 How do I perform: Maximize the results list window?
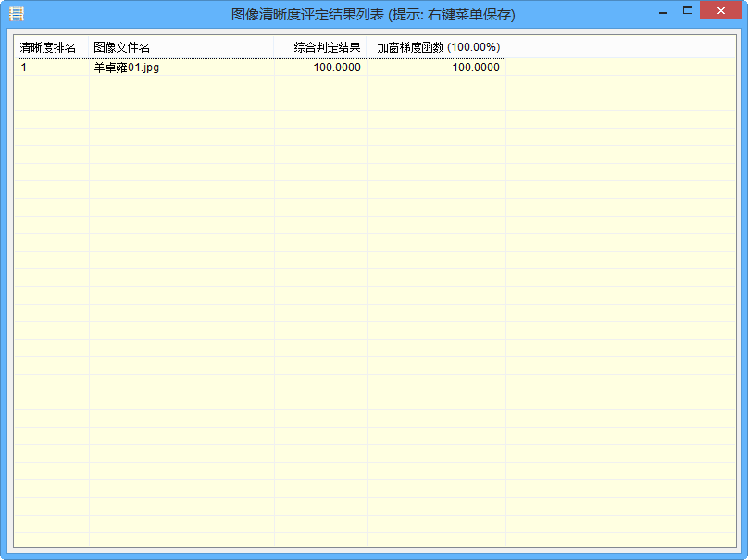click(x=688, y=11)
